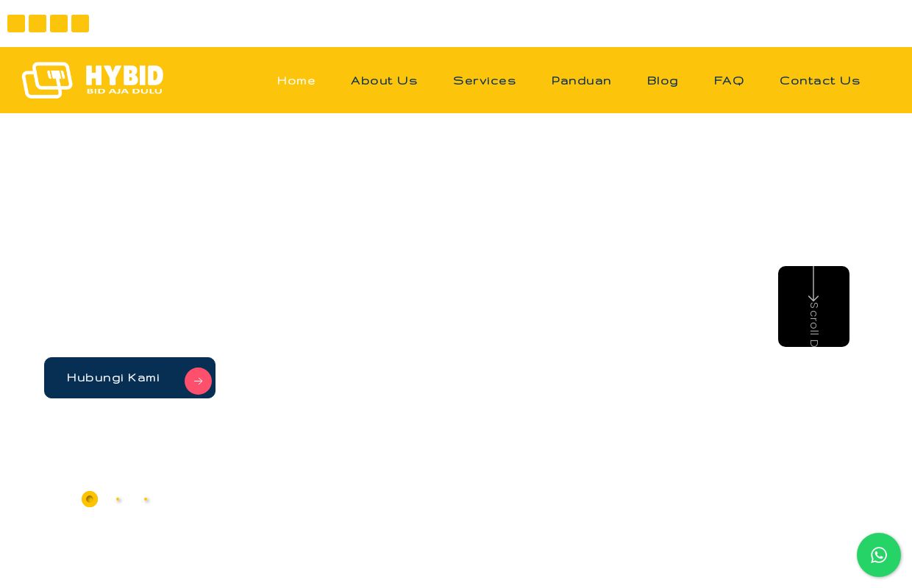Go to the FAQ page
912x588 pixels.
(x=729, y=81)
